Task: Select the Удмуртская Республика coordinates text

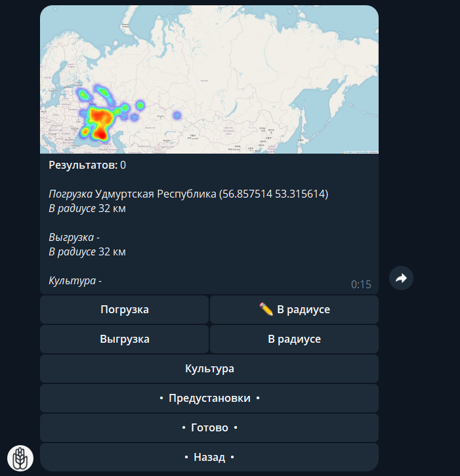Action: point(212,194)
